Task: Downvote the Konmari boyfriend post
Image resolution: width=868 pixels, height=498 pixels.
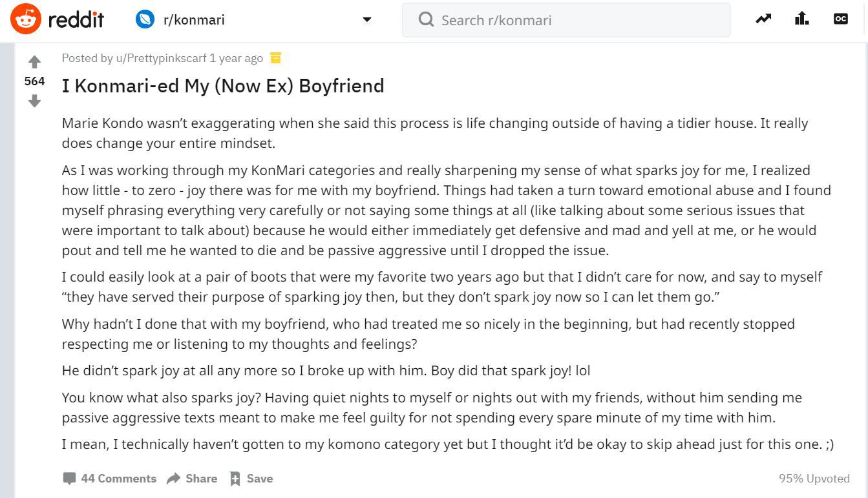Action: click(x=35, y=101)
